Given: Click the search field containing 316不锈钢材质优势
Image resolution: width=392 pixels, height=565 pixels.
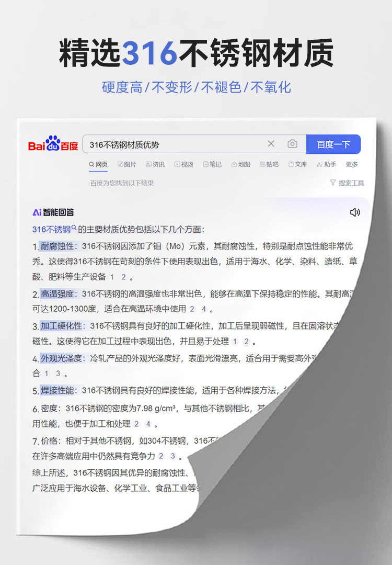Looking at the screenshot, I should click(x=194, y=144).
